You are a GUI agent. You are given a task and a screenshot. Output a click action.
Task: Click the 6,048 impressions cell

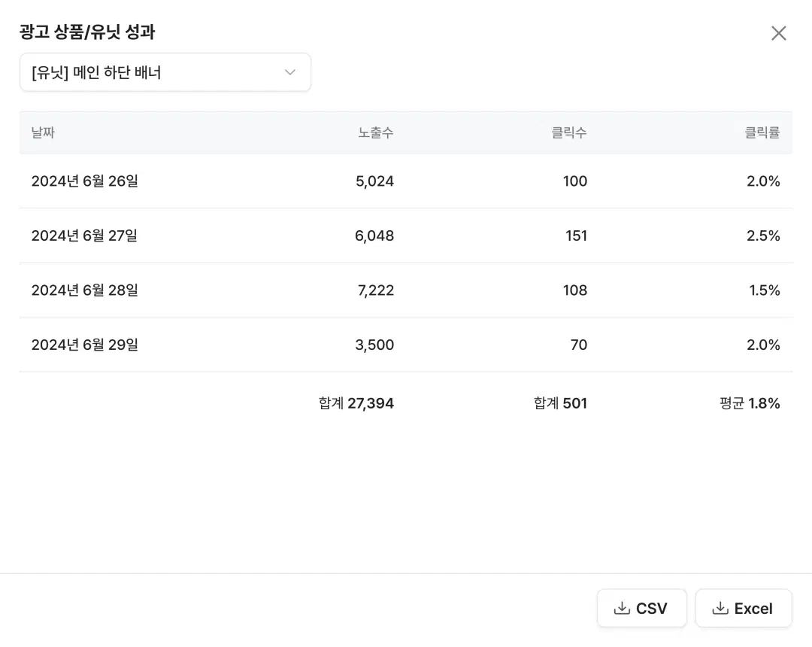tap(374, 235)
